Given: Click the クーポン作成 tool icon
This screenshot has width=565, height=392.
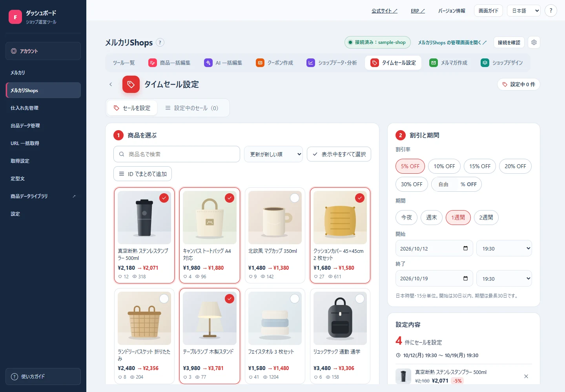Looking at the screenshot, I should coord(260,63).
